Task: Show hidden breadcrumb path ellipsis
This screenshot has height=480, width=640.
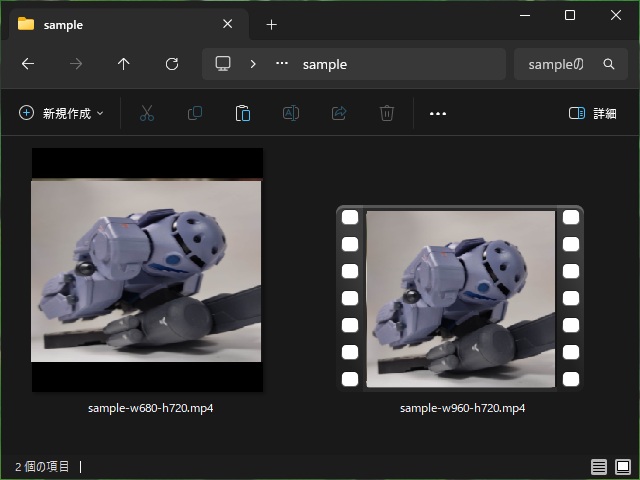Action: click(282, 64)
